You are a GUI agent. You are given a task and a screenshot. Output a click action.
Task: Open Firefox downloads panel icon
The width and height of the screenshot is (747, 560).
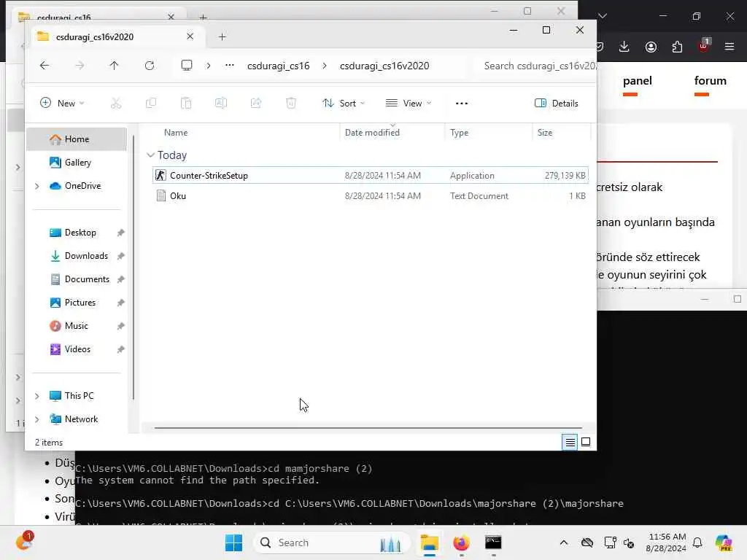click(624, 47)
